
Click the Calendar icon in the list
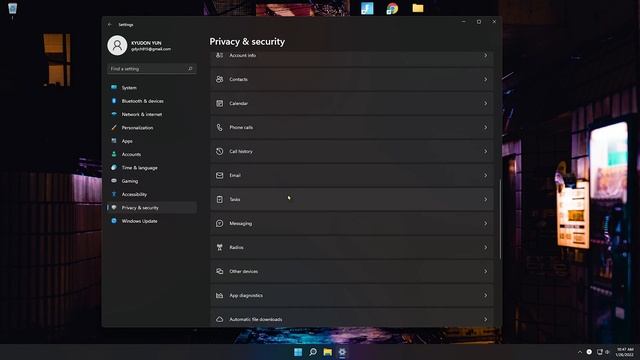(x=220, y=103)
